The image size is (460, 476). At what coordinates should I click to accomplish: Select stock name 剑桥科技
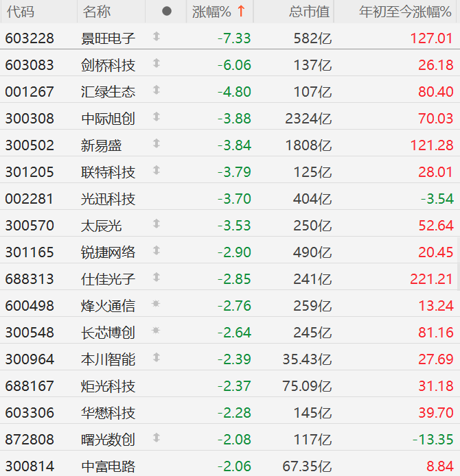(x=108, y=65)
